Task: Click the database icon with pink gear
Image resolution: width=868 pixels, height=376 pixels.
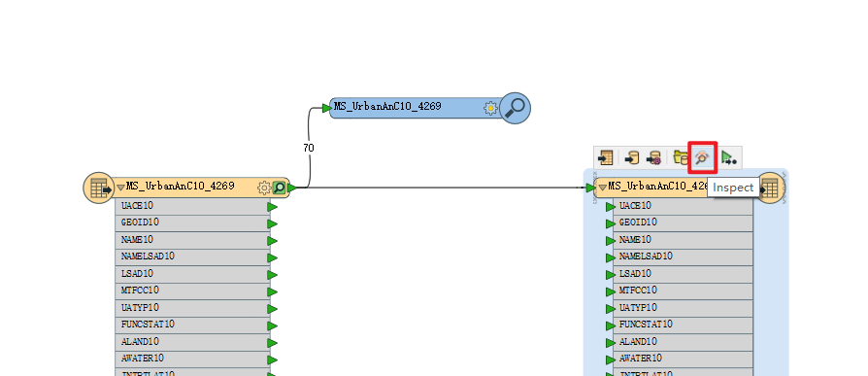Action: (x=653, y=157)
